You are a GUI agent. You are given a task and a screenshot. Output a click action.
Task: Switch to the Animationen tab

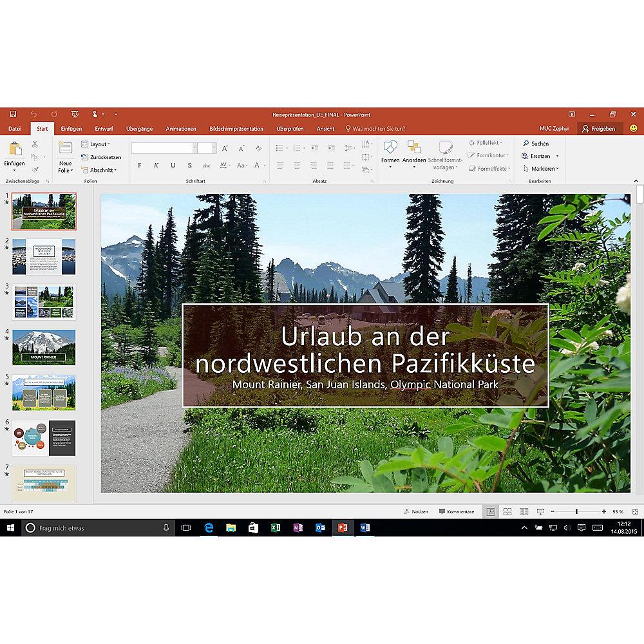pos(181,129)
